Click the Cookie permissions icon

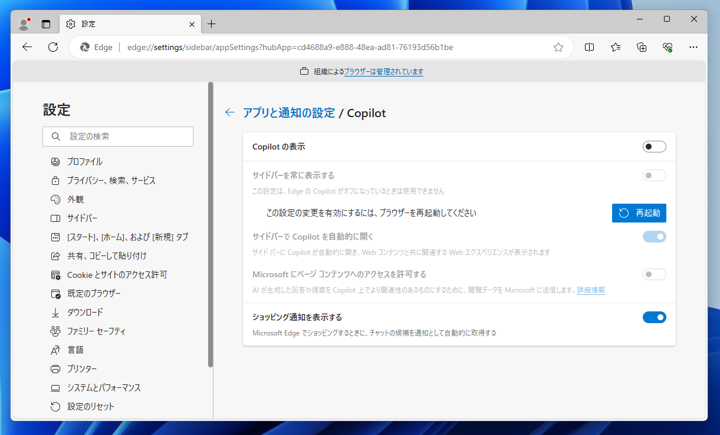(55, 275)
